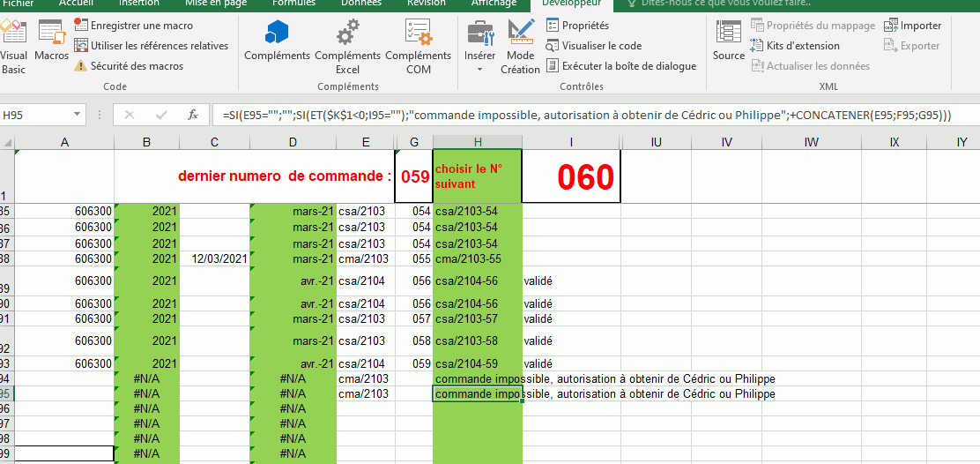Select row 94 header
The height and width of the screenshot is (464, 980).
click(6, 379)
